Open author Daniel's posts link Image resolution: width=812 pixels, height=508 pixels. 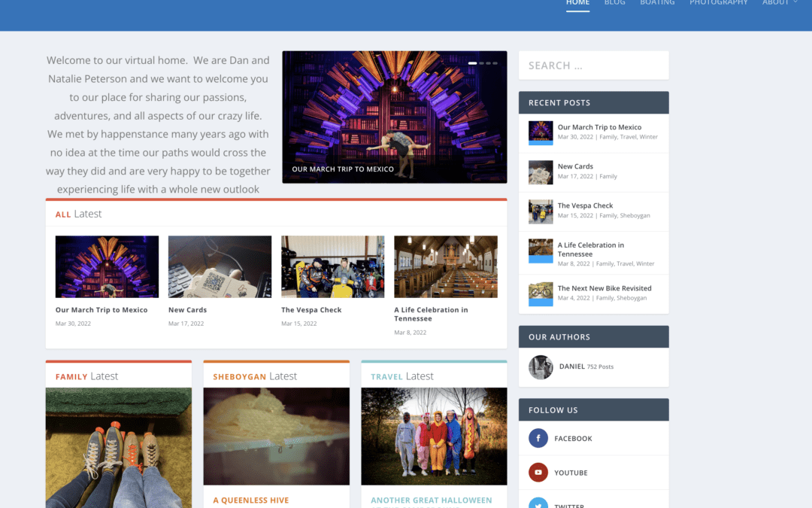571,366
